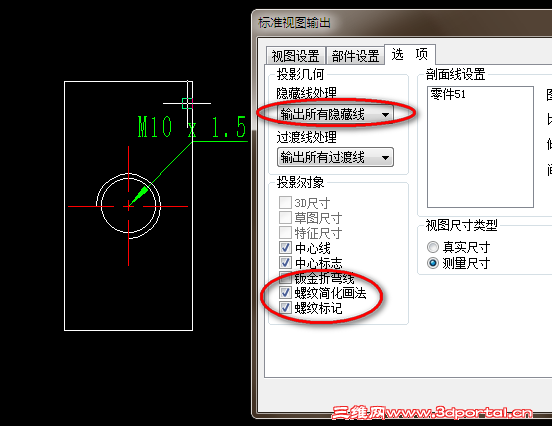Uncheck the 螺纹简化画法 checkbox
This screenshot has height=426, width=552.
pyautogui.click(x=285, y=293)
